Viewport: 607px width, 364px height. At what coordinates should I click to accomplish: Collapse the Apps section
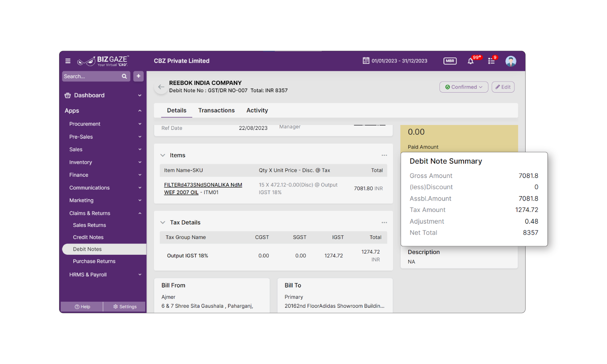click(x=140, y=111)
